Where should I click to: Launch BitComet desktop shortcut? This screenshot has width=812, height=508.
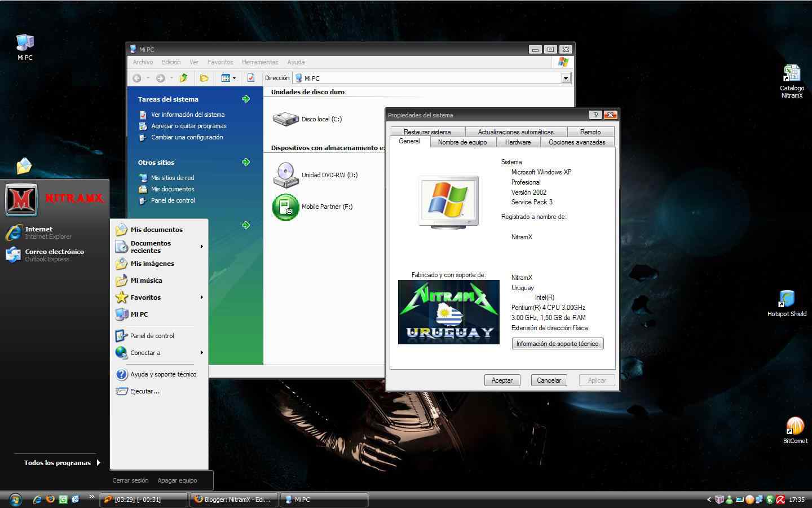[795, 430]
